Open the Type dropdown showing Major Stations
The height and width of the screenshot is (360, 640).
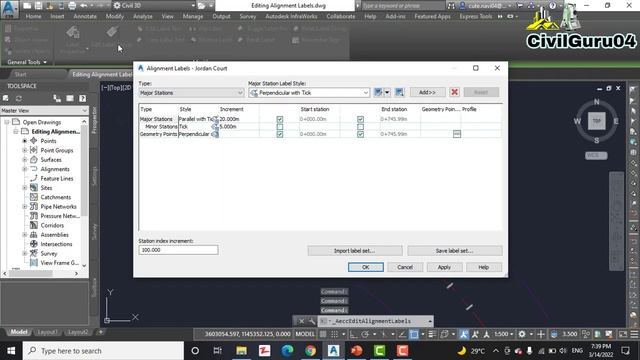(x=191, y=93)
